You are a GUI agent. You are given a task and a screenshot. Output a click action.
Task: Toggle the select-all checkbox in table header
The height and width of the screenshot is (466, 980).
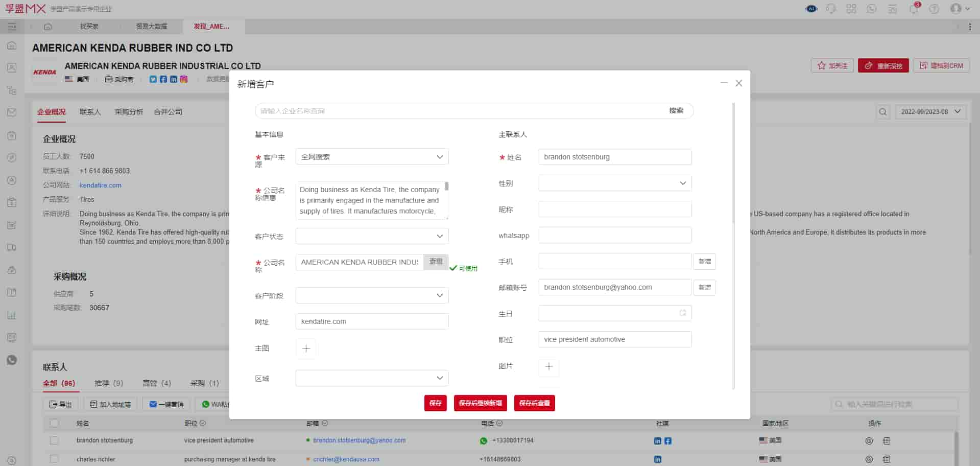pos(54,423)
